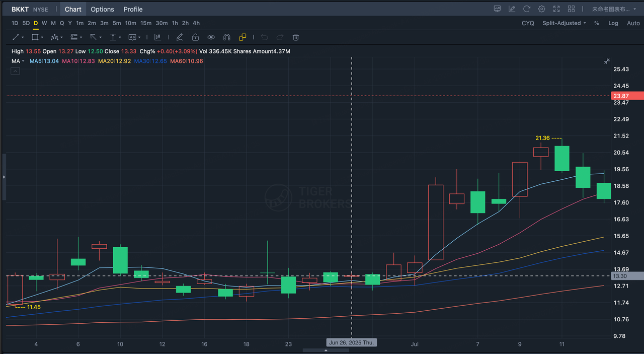Activate the freehand pencil drawing tool
644x354 pixels.
pos(180,37)
